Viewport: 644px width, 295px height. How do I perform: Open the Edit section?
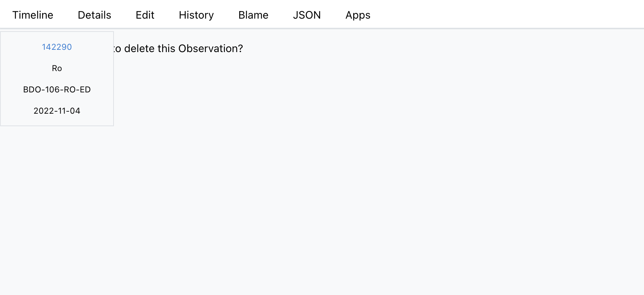[x=145, y=15]
